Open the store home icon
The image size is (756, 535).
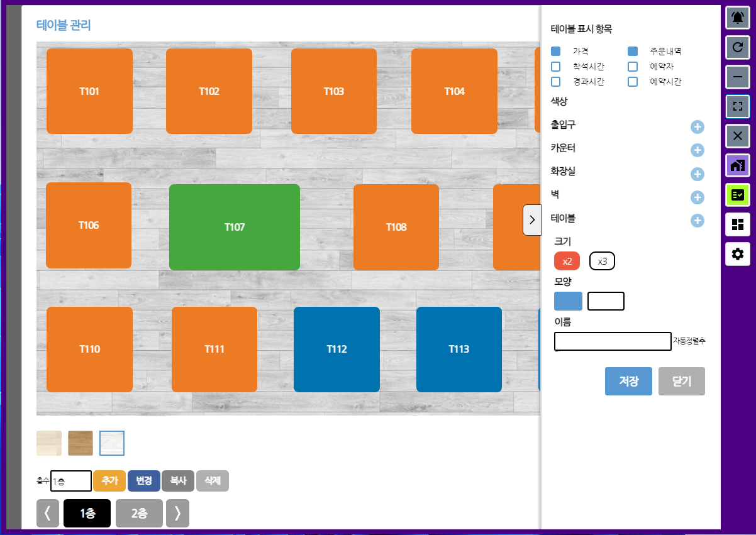tap(738, 165)
